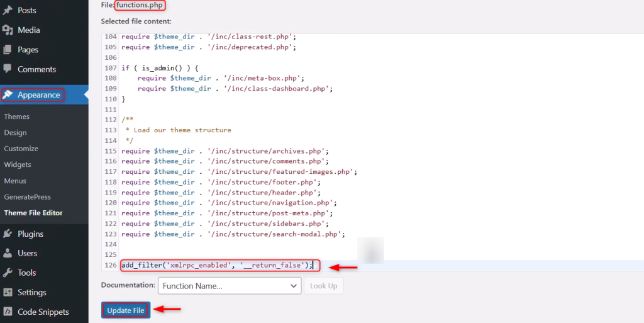Click the Look Up button
Image resolution: width=644 pixels, height=323 pixels.
click(x=324, y=286)
